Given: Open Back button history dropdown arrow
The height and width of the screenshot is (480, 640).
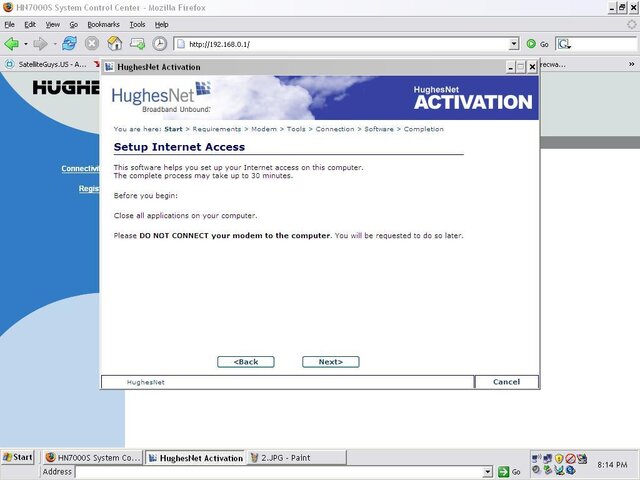Looking at the screenshot, I should 26,44.
